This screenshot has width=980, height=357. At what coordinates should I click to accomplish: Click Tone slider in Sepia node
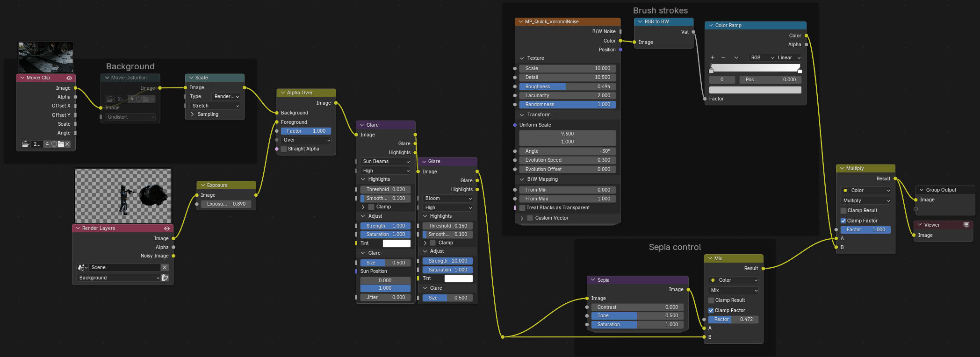tap(637, 316)
